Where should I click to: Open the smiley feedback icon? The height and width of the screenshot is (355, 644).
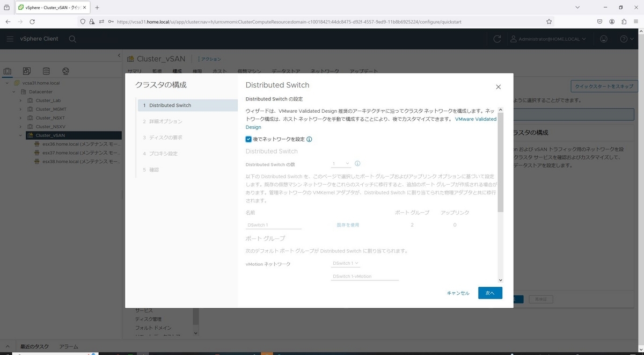(604, 39)
